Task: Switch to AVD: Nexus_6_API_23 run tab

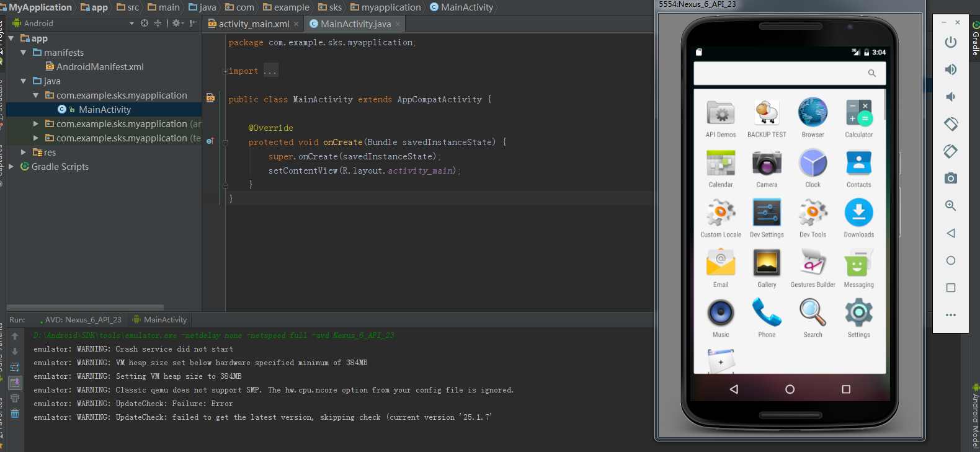Action: [x=79, y=320]
